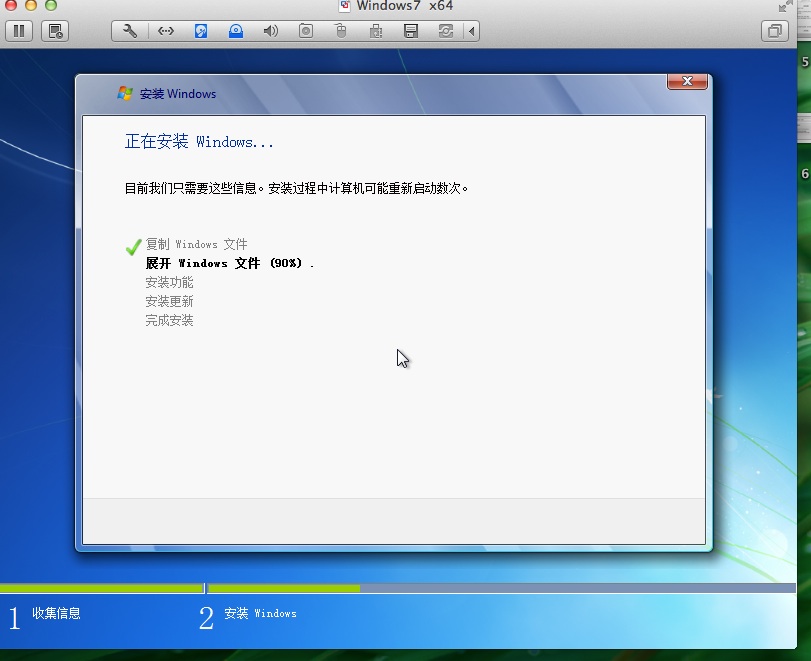Image resolution: width=811 pixels, height=661 pixels.
Task: Click the 安装更新 step
Action: point(169,302)
